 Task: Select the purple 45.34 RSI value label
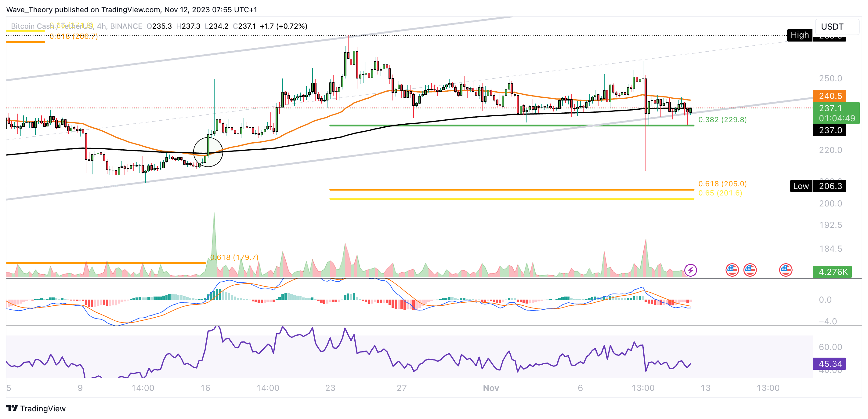(x=830, y=364)
